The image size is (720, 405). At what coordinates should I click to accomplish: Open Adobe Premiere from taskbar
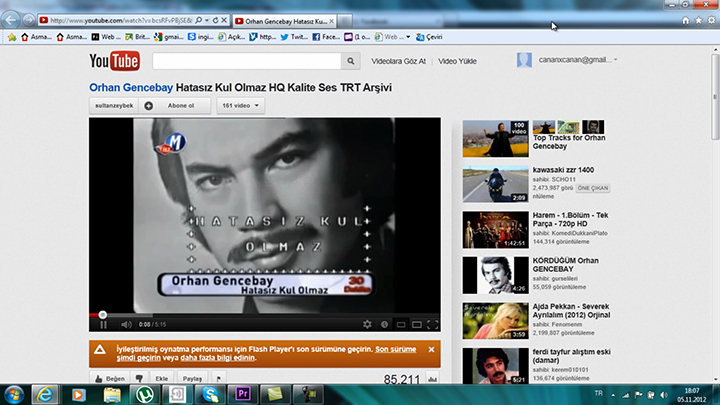(x=243, y=394)
